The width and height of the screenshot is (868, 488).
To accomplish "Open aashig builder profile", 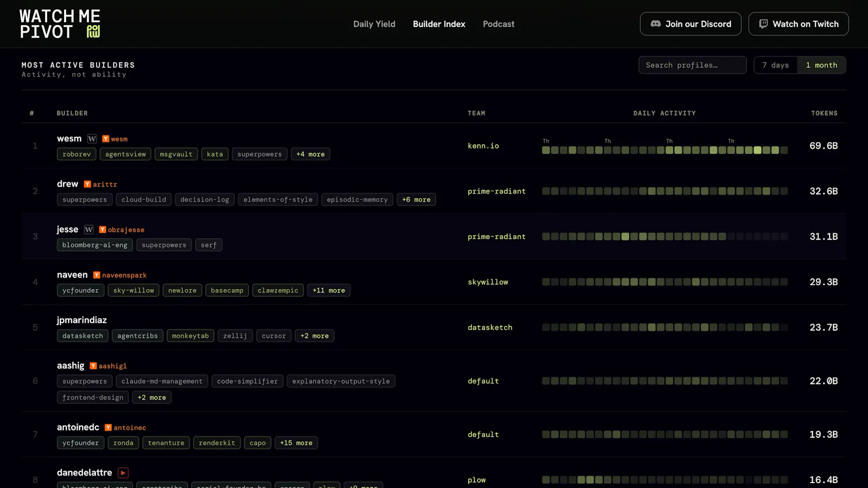I will (x=71, y=365).
